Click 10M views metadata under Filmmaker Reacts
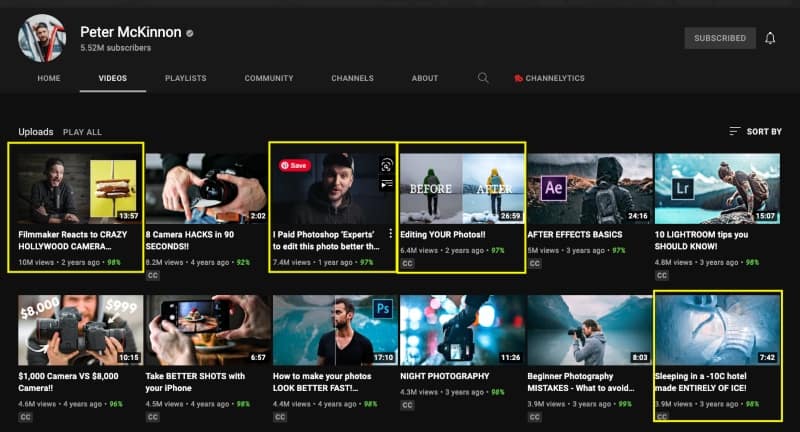The image size is (800, 432). click(x=69, y=263)
